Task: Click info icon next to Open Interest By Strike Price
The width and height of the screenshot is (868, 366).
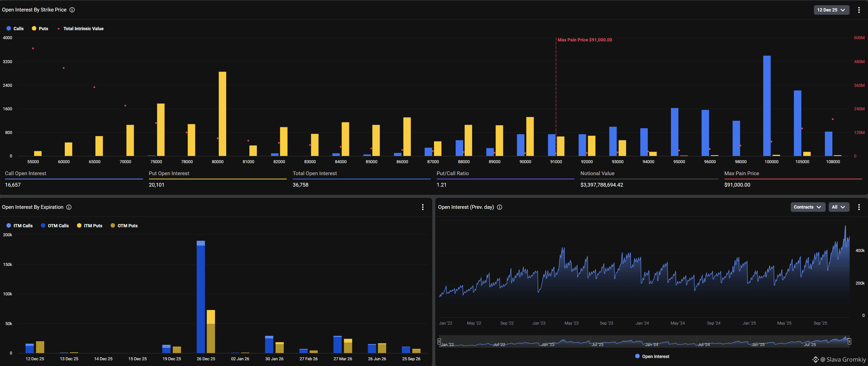Action: (x=72, y=10)
